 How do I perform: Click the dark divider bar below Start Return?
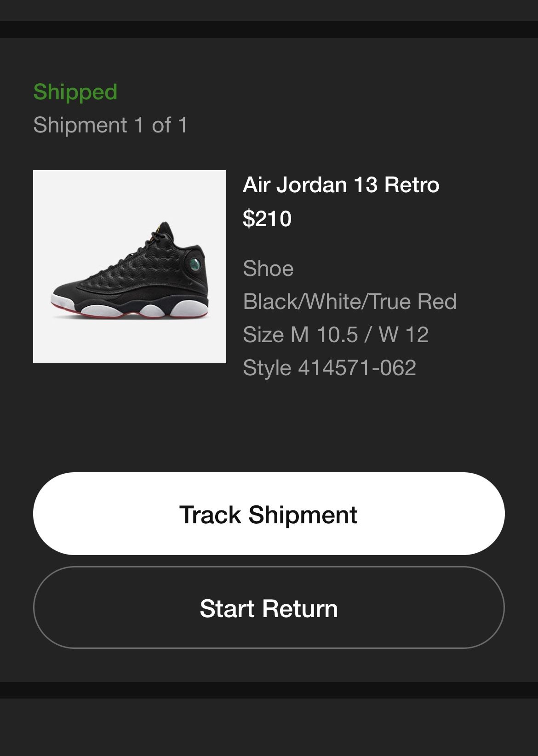(x=269, y=690)
